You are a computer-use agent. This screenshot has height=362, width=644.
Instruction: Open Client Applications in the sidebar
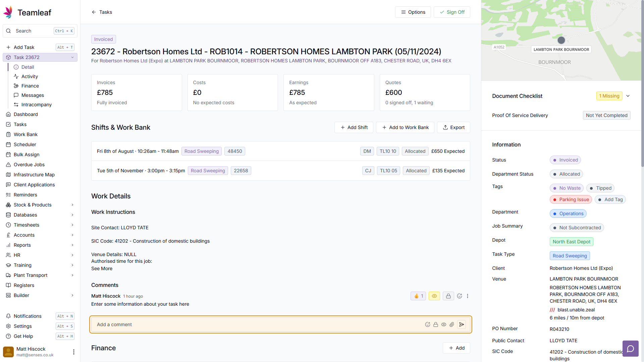(40, 185)
